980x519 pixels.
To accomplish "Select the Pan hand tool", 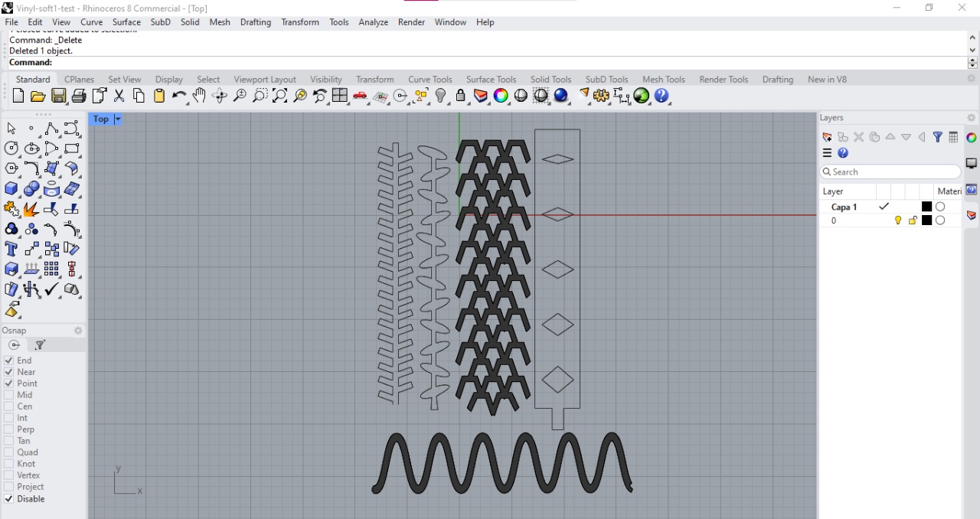I will point(199,96).
